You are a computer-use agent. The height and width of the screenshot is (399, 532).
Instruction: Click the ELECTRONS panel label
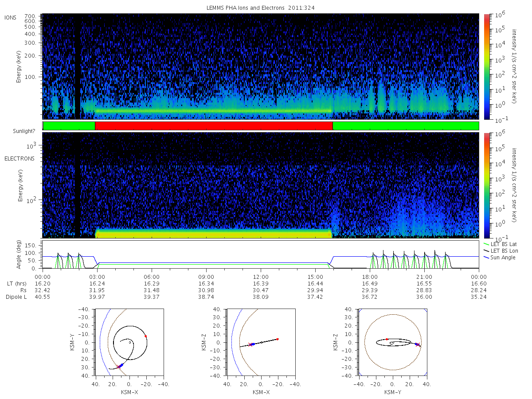[20, 158]
